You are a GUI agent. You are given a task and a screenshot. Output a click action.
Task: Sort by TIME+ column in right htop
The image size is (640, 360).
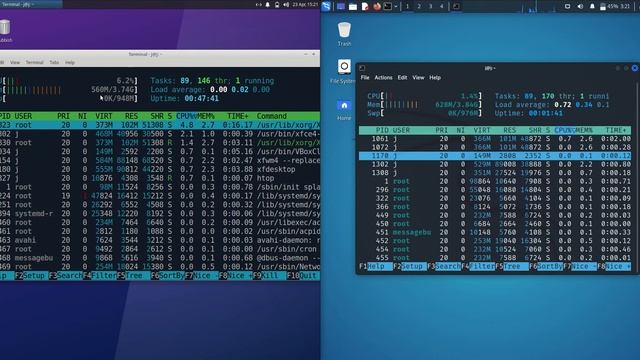point(616,130)
